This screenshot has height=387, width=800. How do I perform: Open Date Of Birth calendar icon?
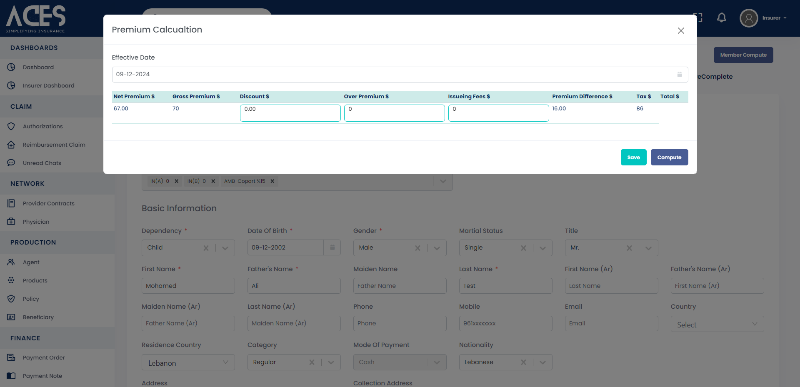332,248
